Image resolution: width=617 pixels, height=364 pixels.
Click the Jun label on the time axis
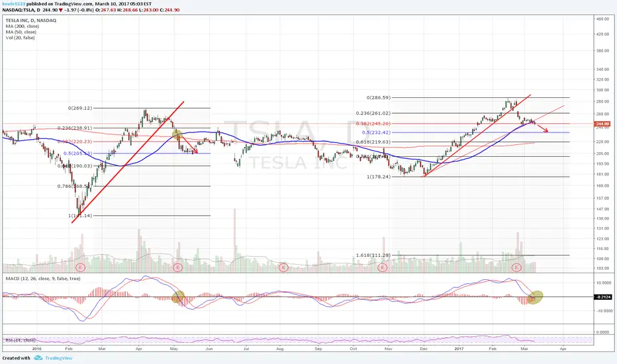tap(209, 349)
